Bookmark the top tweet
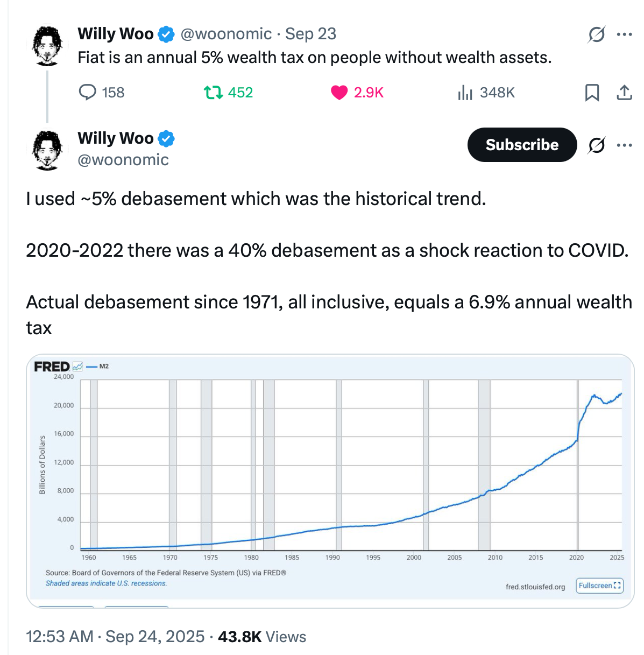The height and width of the screenshot is (655, 644). pyautogui.click(x=592, y=93)
